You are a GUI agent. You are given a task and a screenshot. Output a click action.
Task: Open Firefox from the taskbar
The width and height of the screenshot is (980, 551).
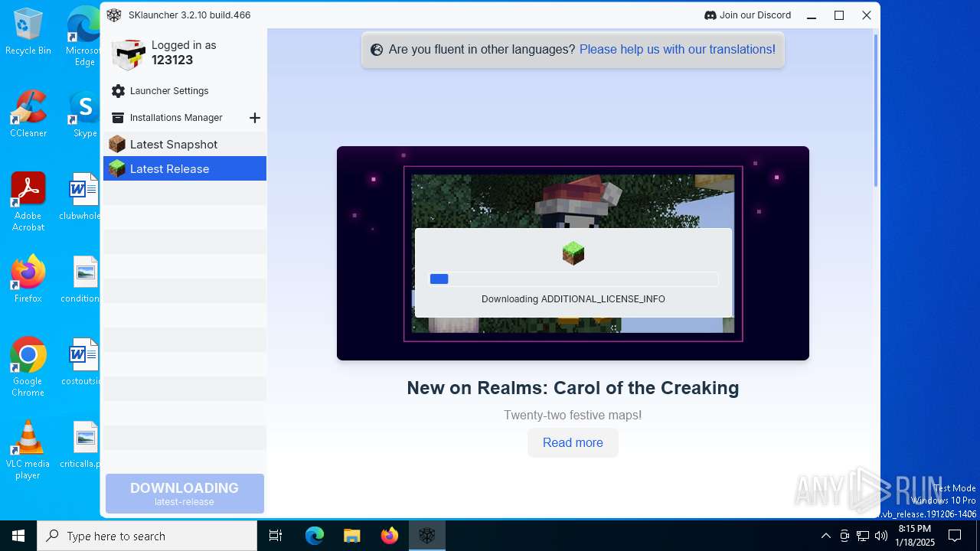(390, 536)
